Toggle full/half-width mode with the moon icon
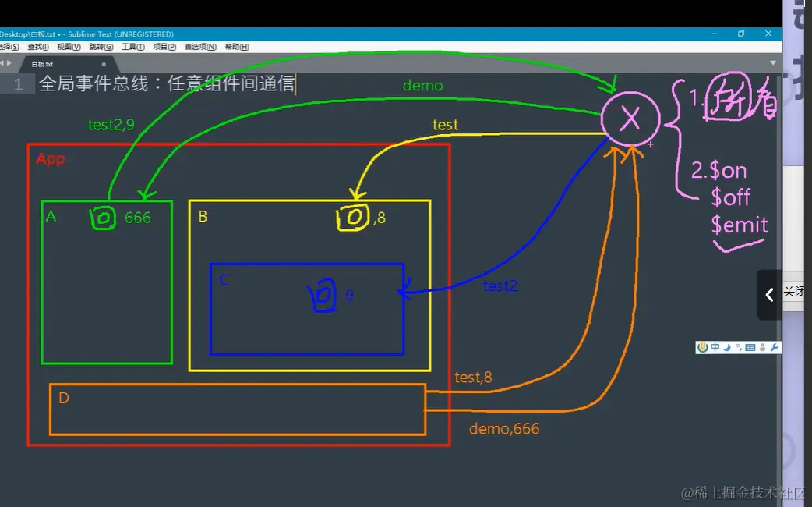812x507 pixels. pos(727,346)
